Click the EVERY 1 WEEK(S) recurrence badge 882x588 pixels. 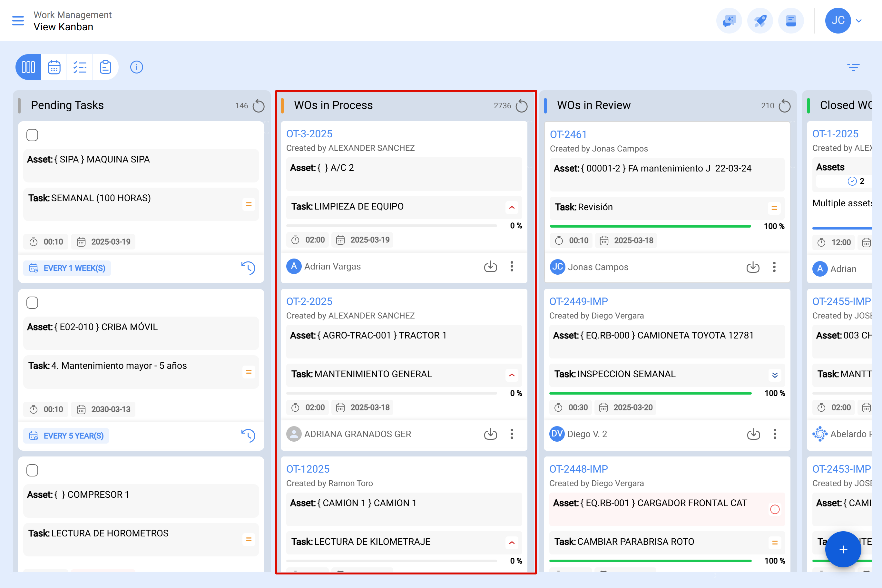(67, 268)
